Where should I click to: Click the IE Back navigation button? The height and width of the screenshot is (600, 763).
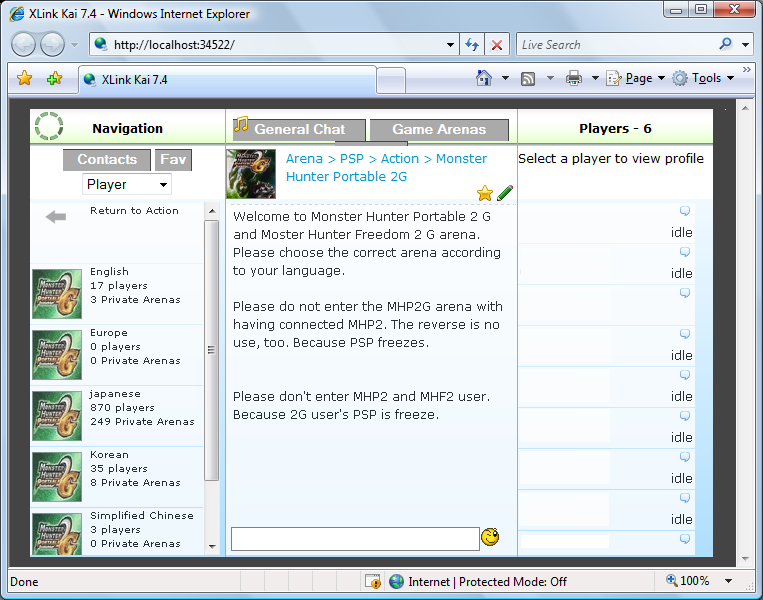pos(23,45)
